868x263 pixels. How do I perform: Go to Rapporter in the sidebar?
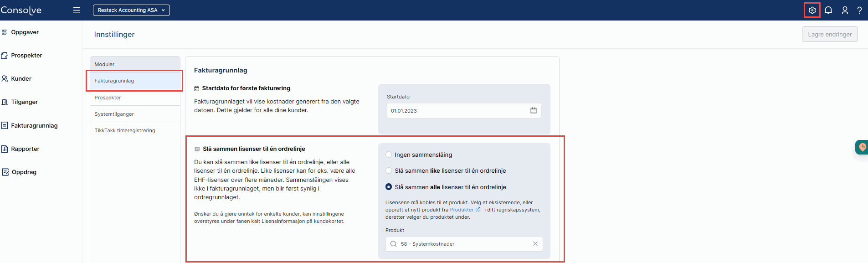[25, 149]
